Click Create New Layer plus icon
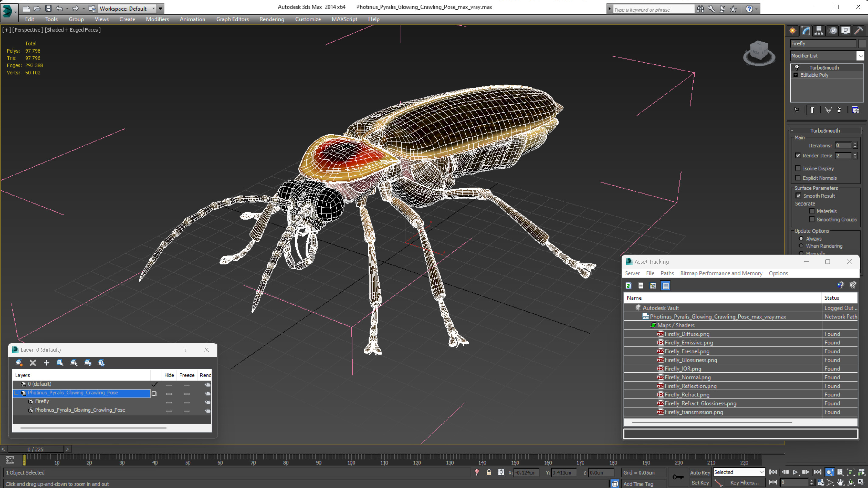Image resolution: width=868 pixels, height=488 pixels. (x=46, y=363)
